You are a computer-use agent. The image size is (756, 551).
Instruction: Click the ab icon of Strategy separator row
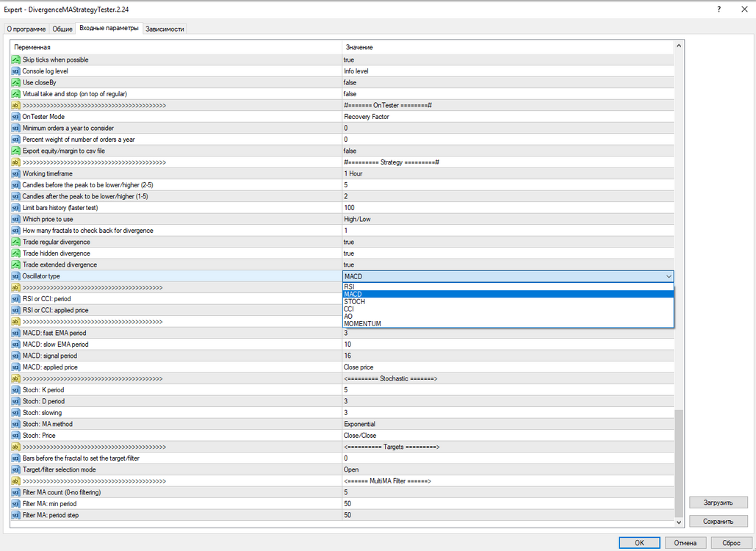click(x=16, y=162)
